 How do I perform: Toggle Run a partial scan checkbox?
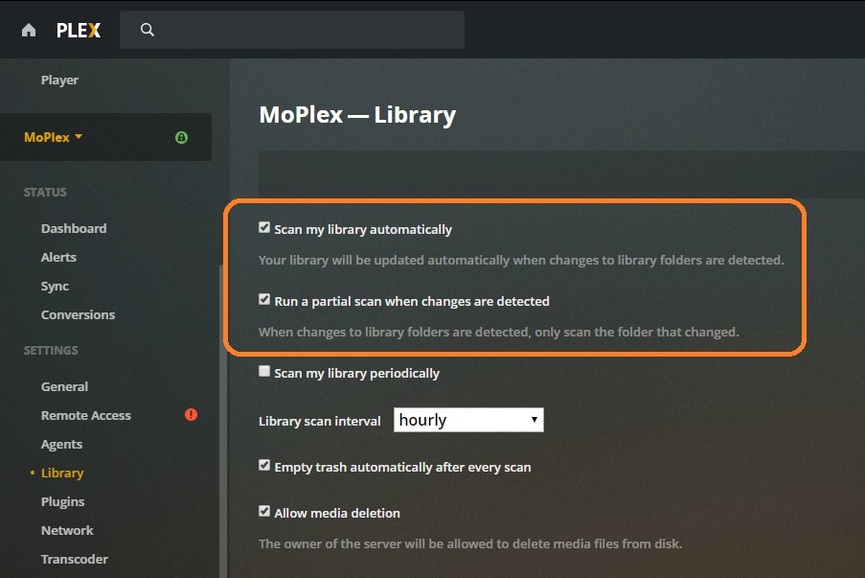[264, 299]
